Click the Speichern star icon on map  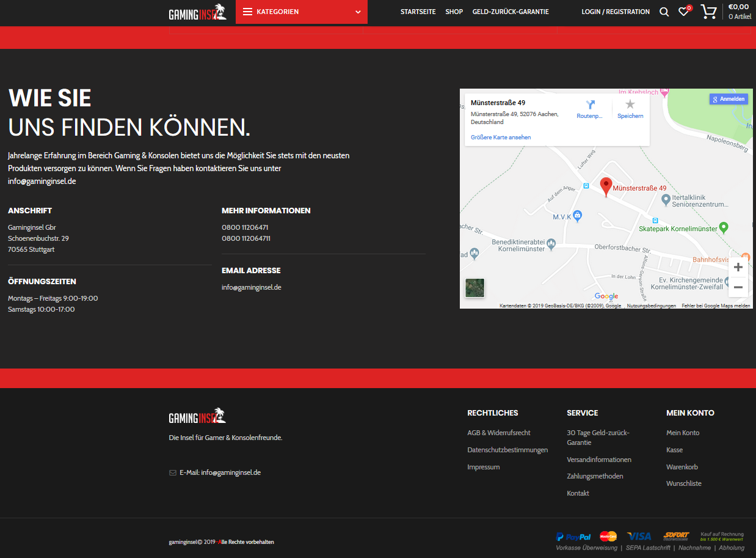point(630,105)
